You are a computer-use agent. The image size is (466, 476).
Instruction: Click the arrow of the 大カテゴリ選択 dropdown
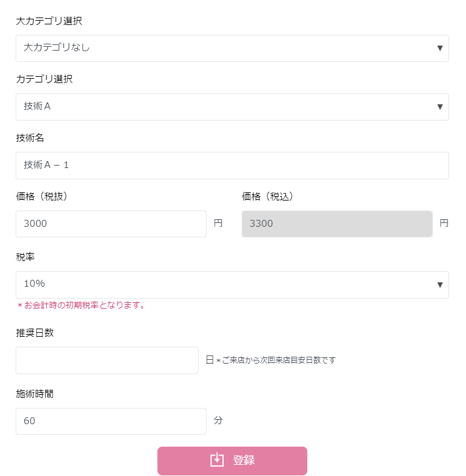[440, 48]
